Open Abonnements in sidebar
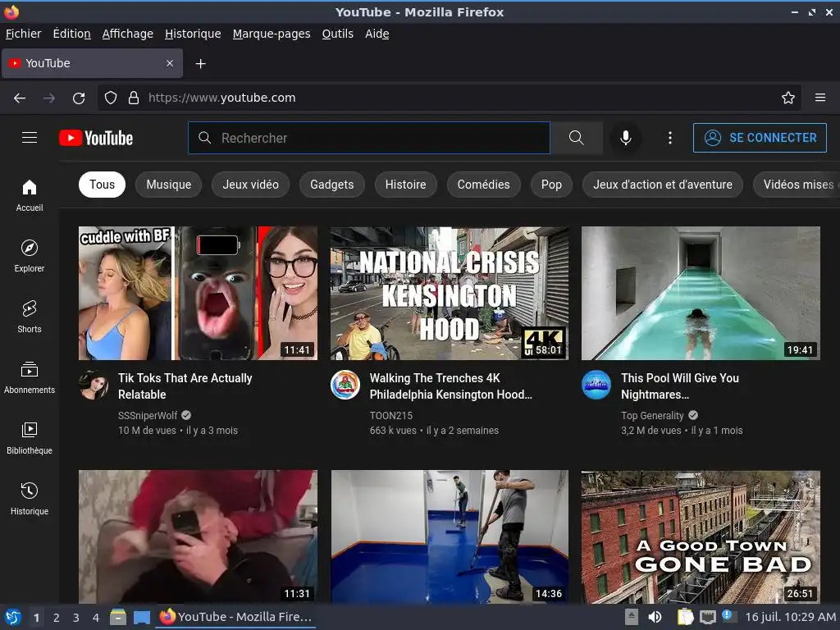This screenshot has height=630, width=840. [30, 377]
